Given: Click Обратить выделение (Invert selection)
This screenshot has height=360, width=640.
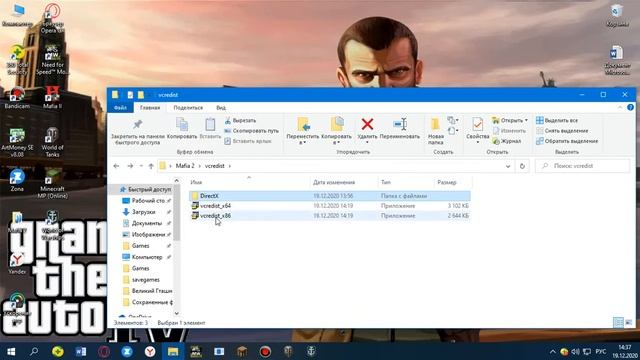Looking at the screenshot, I should 567,141.
